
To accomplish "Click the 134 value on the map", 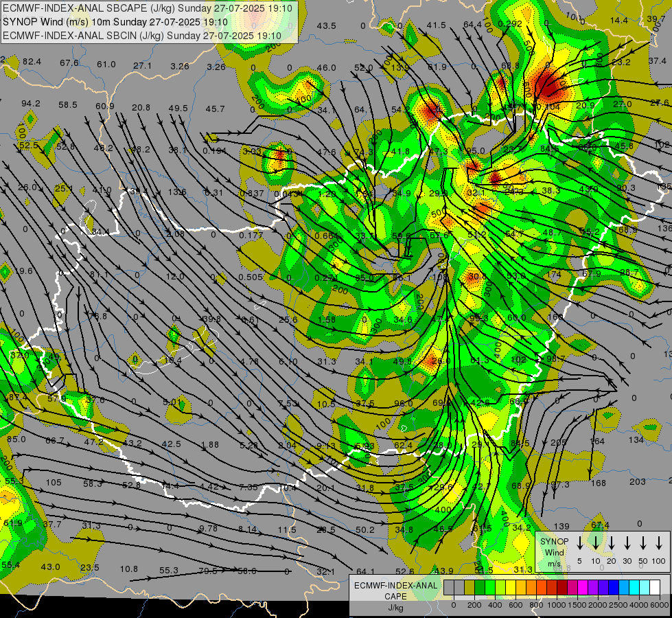I will [636, 440].
